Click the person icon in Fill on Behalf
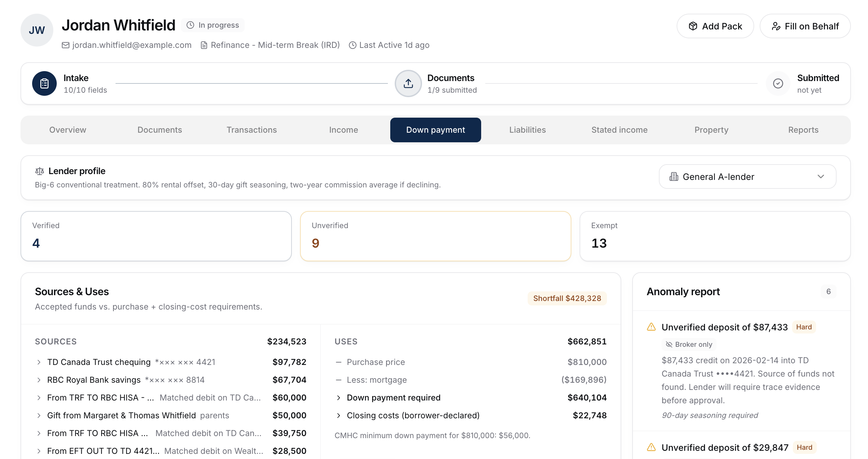Screen dimensions: 868x459 [776, 26]
